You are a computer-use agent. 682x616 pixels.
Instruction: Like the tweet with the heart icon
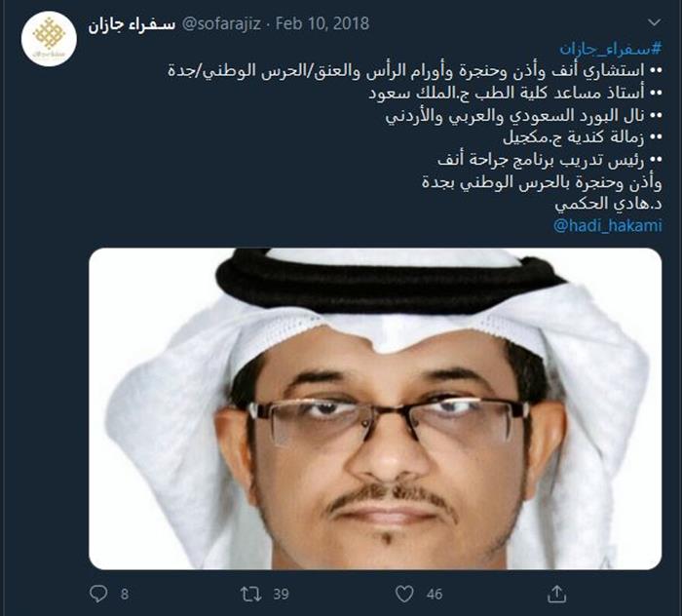click(x=404, y=594)
